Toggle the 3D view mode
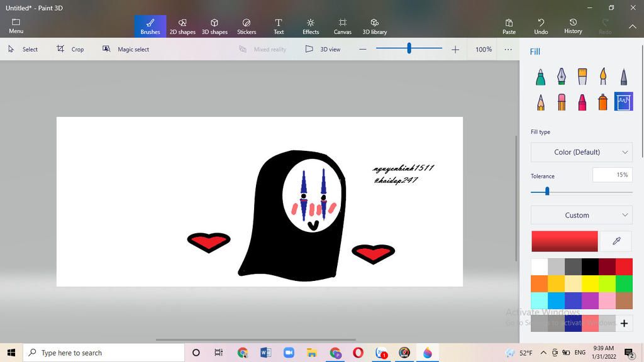The height and width of the screenshot is (362, 644). [x=323, y=49]
